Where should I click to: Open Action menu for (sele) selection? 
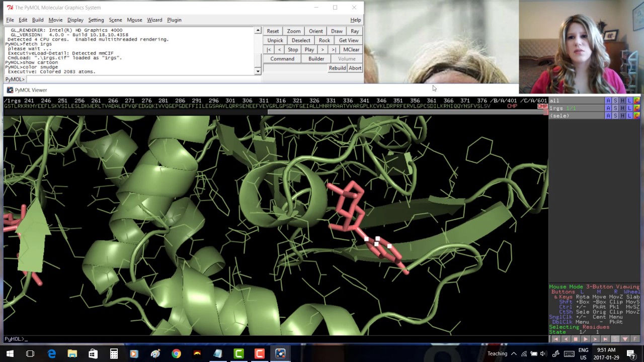pos(608,116)
